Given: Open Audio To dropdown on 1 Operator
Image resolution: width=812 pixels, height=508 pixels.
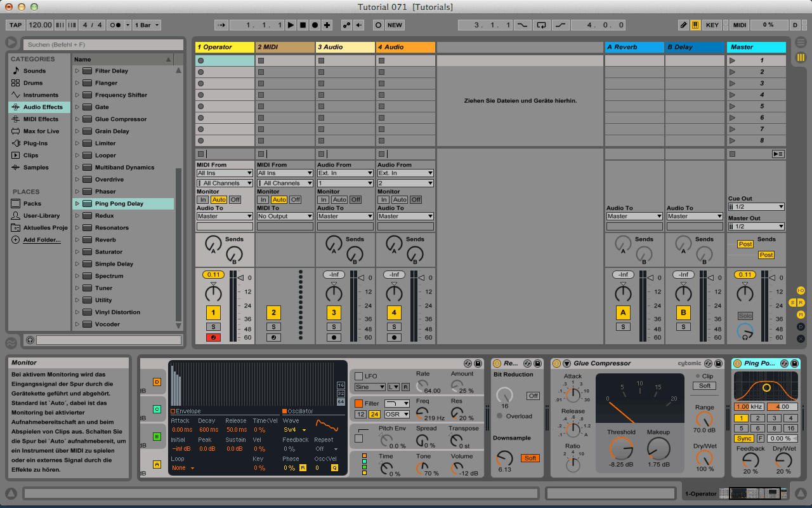Looking at the screenshot, I should 225,217.
